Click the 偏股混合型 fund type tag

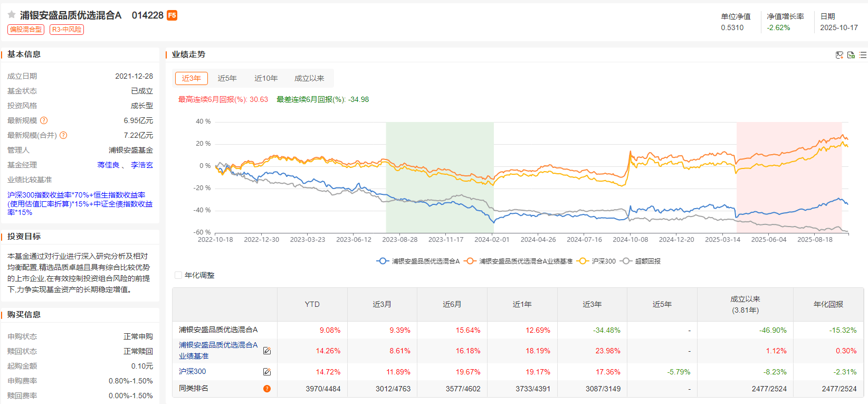[26, 30]
